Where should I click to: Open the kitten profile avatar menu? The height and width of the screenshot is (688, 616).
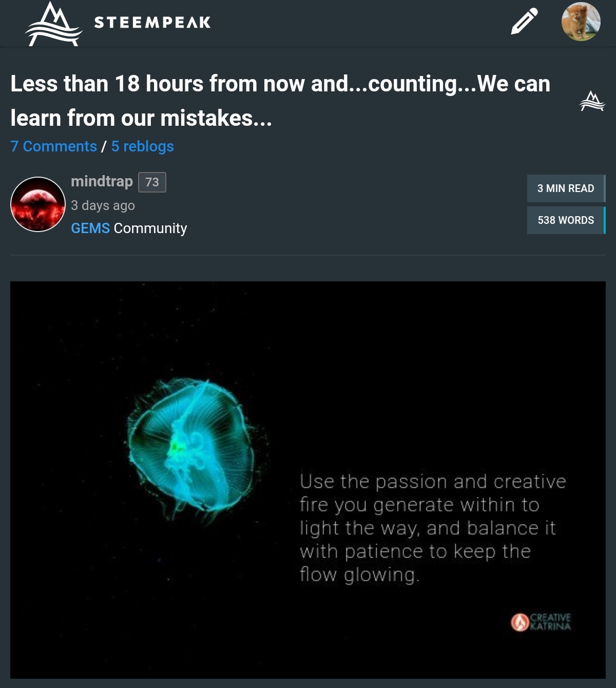click(581, 22)
